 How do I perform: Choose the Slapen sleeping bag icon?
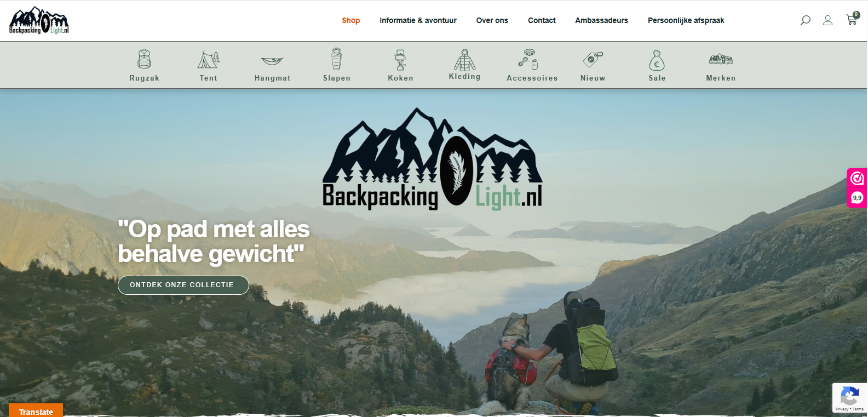(x=336, y=59)
